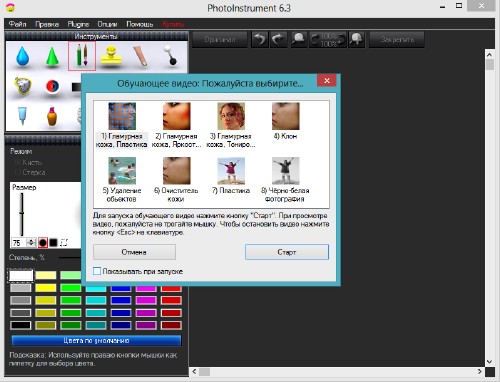Screen dimensions: 500x382
Task: Click the Redo arrow in toolbar
Action: pyautogui.click(x=278, y=40)
